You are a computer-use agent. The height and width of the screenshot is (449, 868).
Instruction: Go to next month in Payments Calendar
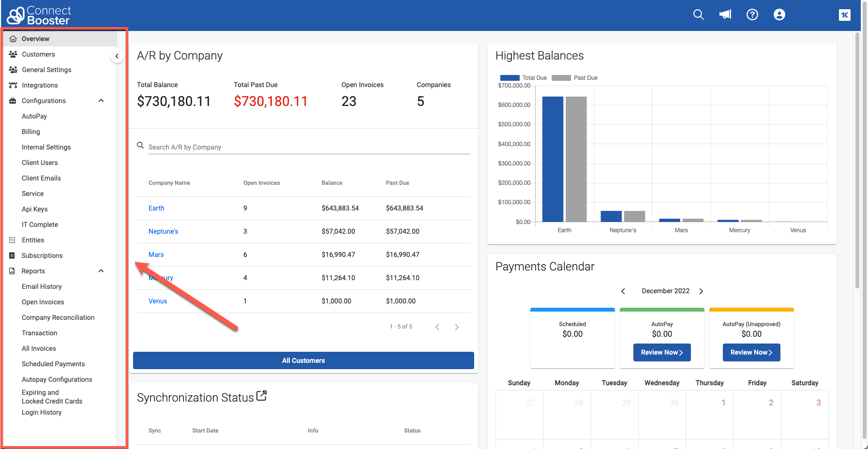coord(701,291)
